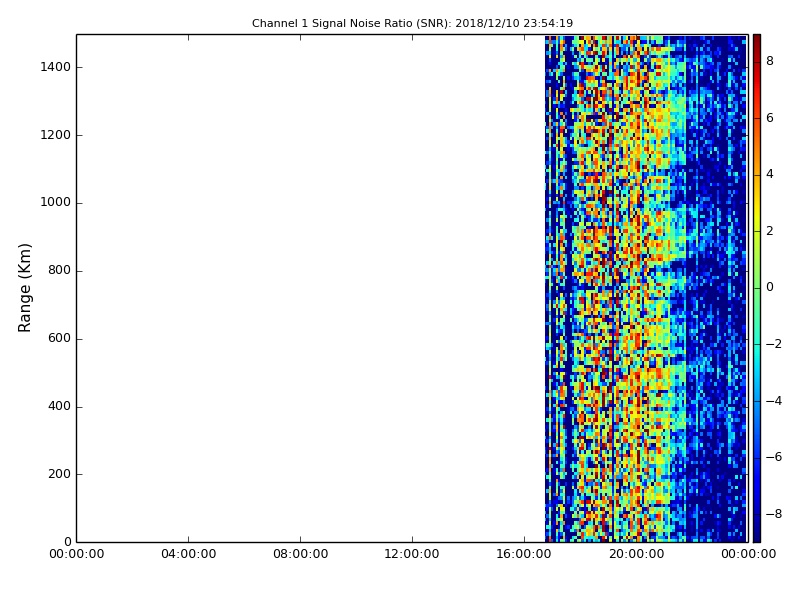Click the SNR color scale bar
Image resolution: width=800 pixels, height=600 pixels.
pyautogui.click(x=757, y=288)
